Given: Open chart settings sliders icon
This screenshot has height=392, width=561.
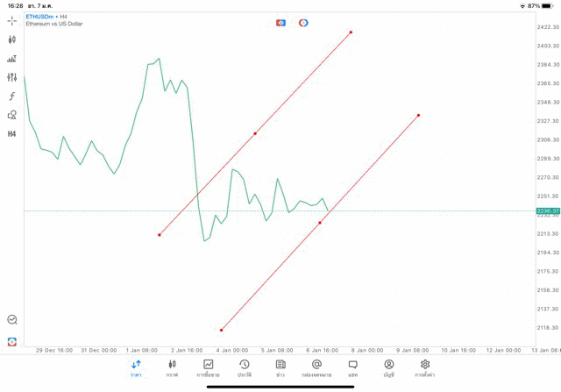Looking at the screenshot, I should coord(12,77).
